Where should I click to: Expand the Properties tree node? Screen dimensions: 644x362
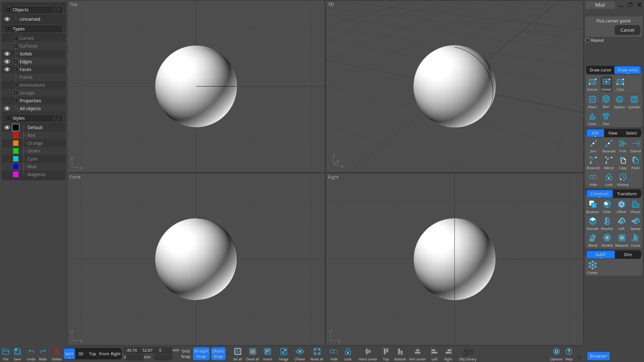[16, 101]
